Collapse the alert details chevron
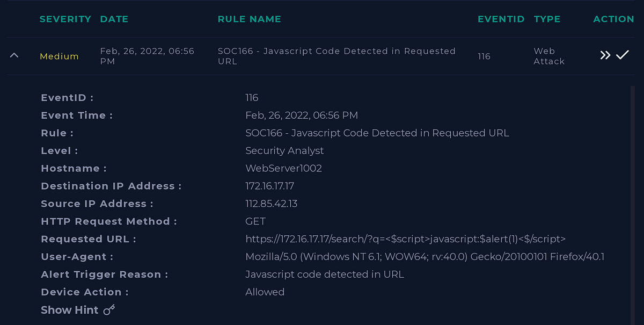Viewport: 644px width, 325px height. tap(14, 55)
